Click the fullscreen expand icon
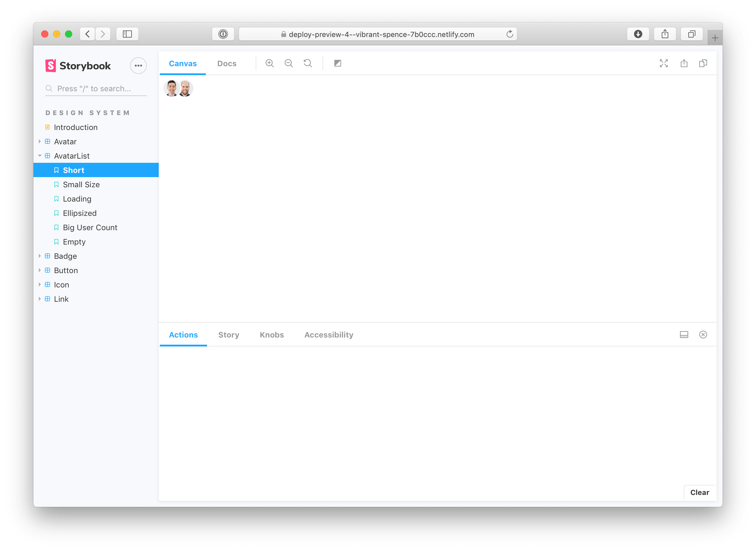 point(664,64)
